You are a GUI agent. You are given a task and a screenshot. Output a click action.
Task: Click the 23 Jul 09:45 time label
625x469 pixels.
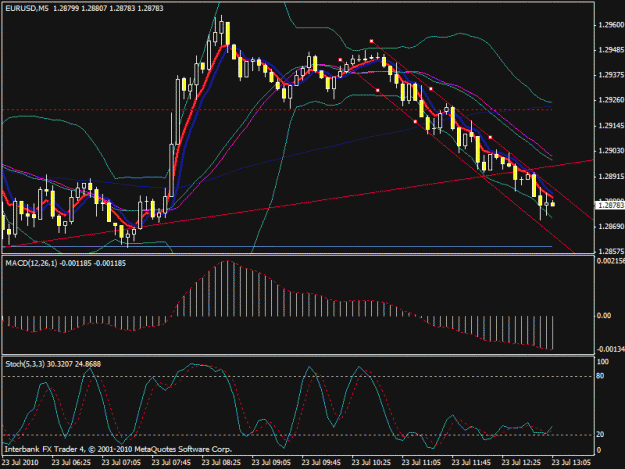(x=321, y=462)
